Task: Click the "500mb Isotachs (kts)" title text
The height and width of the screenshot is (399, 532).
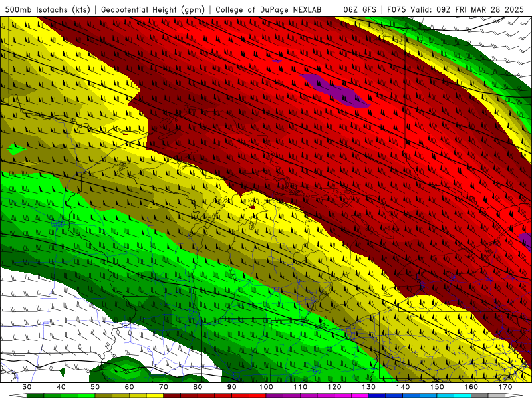Action: 47,9
